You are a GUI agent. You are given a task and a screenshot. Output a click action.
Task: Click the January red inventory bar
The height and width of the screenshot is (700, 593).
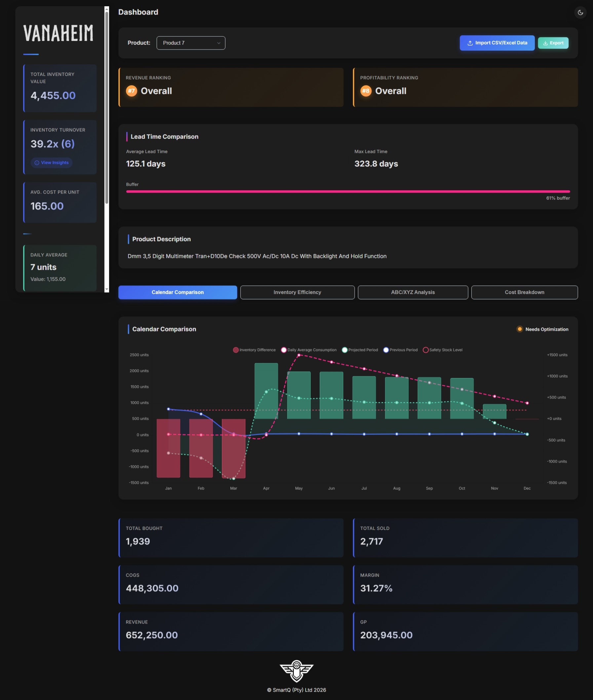(169, 448)
